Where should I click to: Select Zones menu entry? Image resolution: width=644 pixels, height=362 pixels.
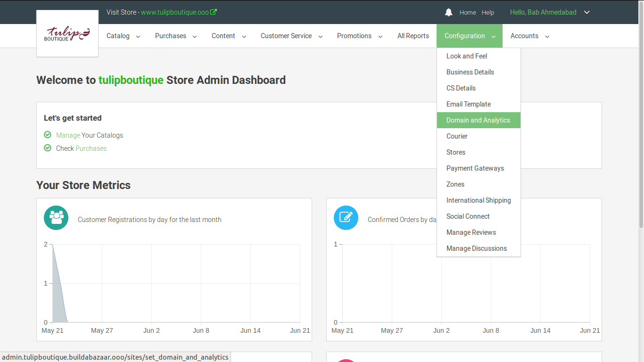click(479, 184)
